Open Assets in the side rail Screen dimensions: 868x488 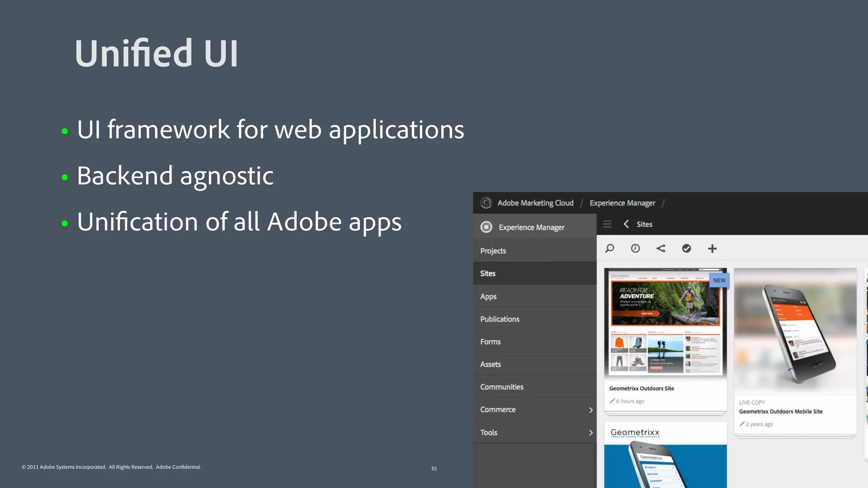[535, 364]
